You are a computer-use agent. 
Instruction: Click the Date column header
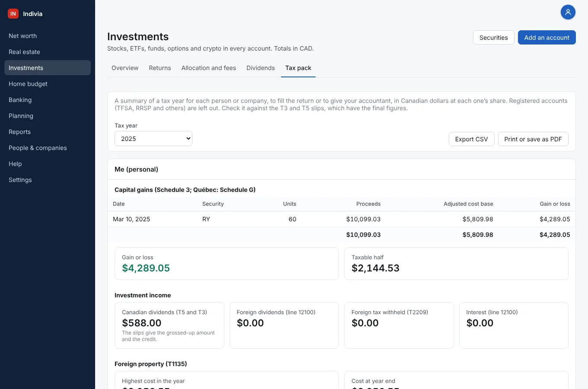(119, 204)
